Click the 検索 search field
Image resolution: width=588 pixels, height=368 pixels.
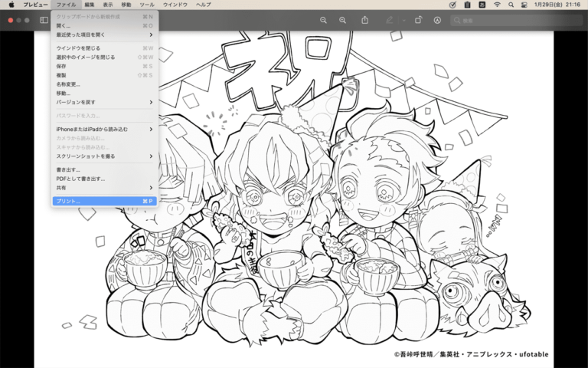(x=516, y=20)
